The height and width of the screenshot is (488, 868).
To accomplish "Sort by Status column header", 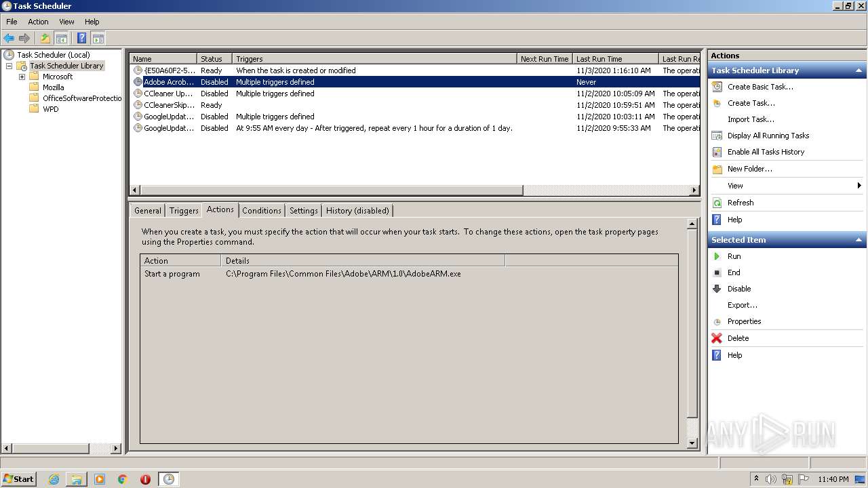I will [214, 59].
